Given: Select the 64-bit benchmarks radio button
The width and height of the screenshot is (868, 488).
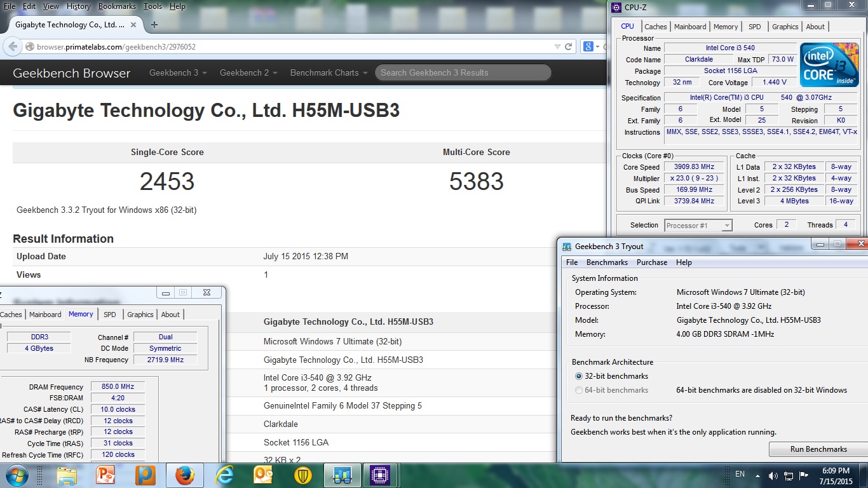Looking at the screenshot, I should click(x=578, y=390).
